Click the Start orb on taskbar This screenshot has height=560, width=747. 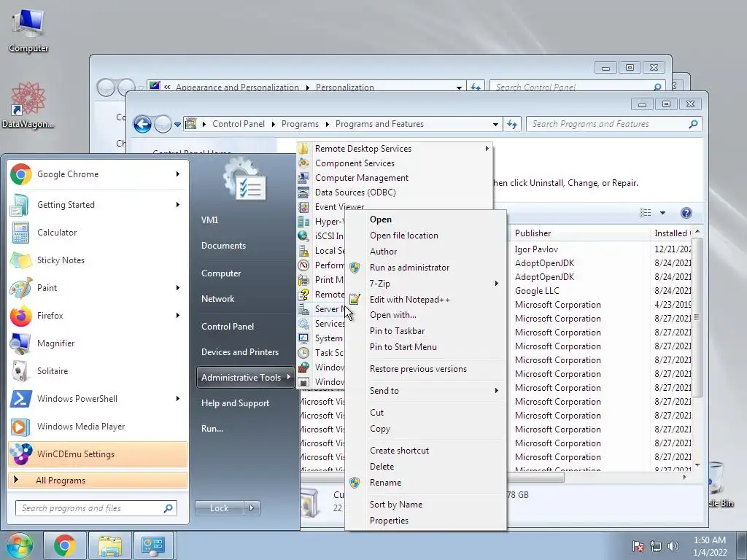coord(18,545)
